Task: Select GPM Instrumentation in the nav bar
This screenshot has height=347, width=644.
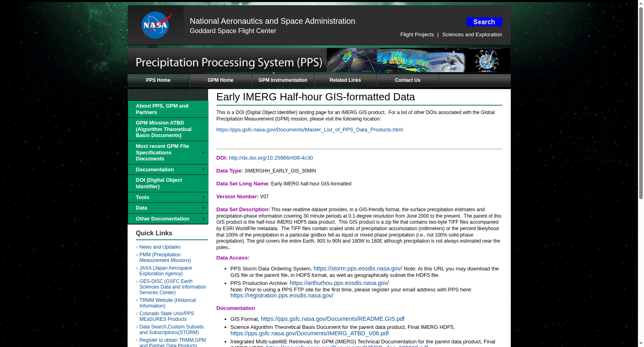Action: pos(283,80)
